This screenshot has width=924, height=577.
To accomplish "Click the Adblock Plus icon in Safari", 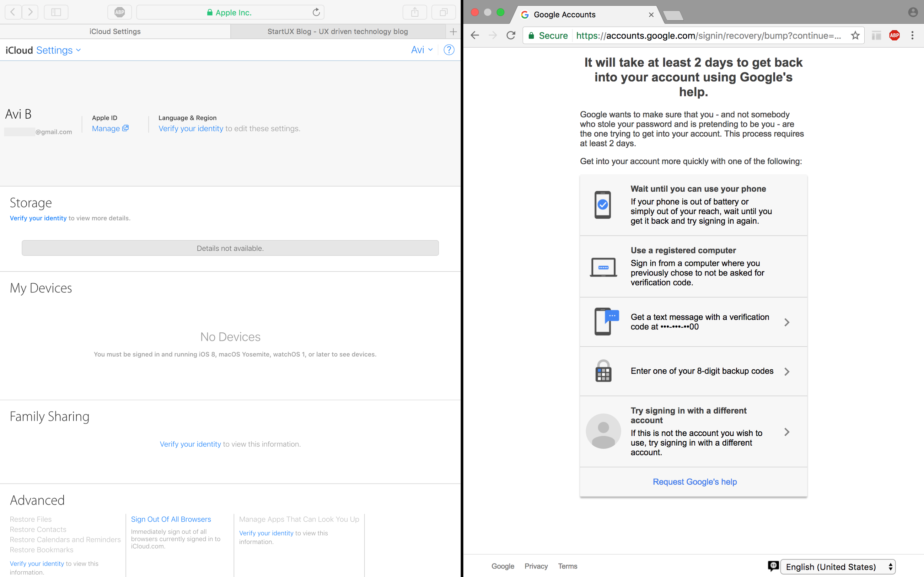I will pyautogui.click(x=119, y=12).
